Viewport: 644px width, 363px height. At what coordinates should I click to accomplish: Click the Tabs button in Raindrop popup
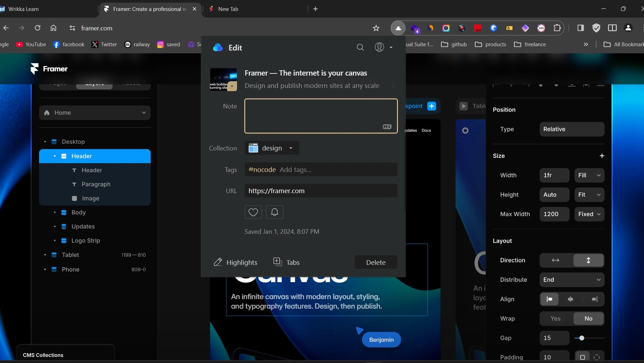pos(286,262)
